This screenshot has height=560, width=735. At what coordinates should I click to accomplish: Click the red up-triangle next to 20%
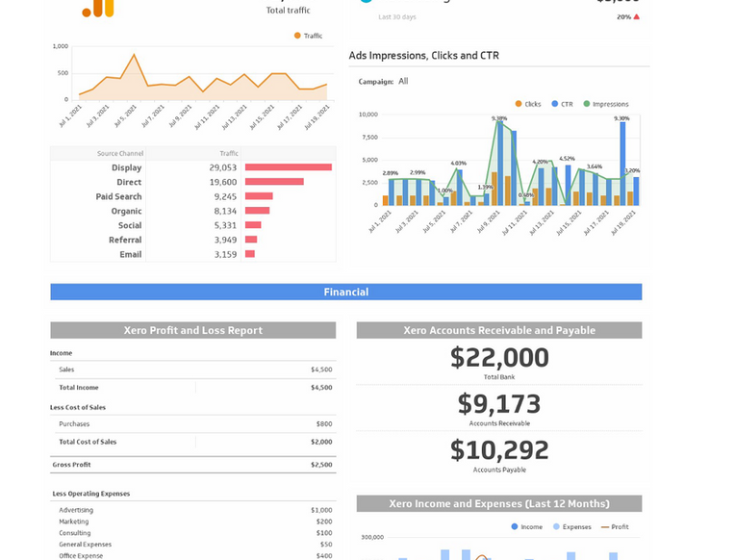[x=637, y=17]
